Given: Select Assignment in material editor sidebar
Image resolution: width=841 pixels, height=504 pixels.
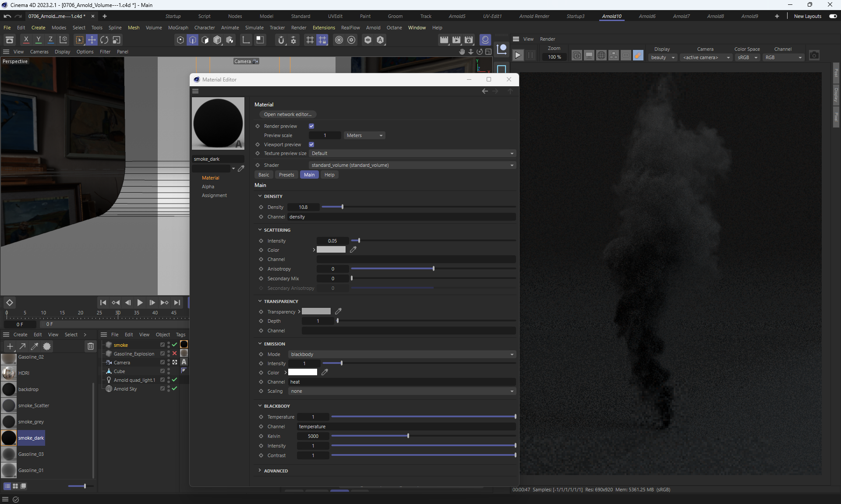Looking at the screenshot, I should (214, 195).
